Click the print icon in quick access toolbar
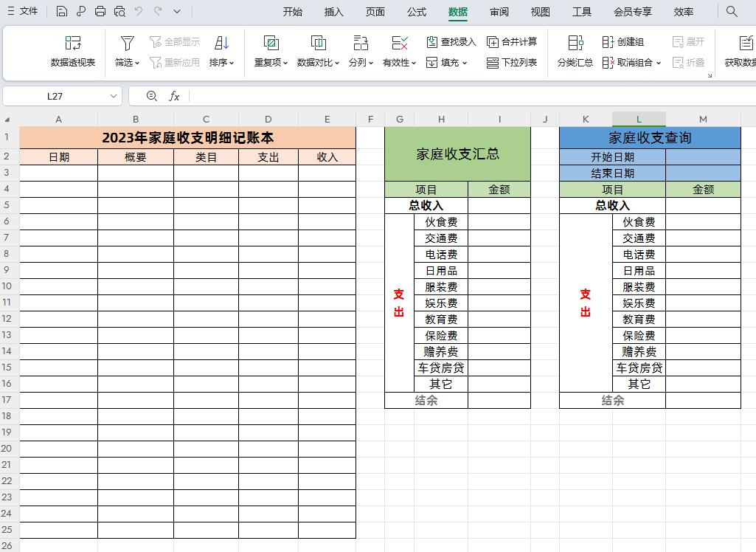The width and height of the screenshot is (756, 552). point(100,11)
